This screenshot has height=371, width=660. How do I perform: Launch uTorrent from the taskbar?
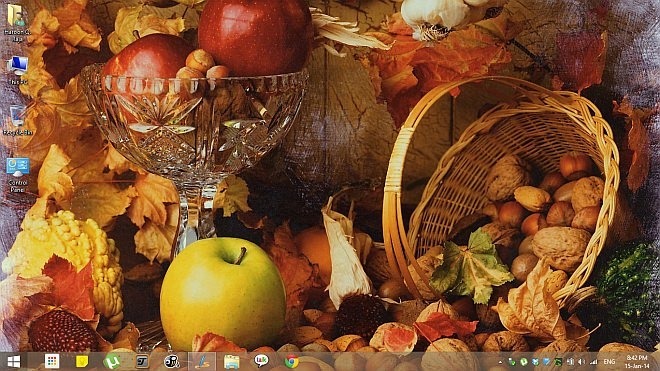pyautogui.click(x=112, y=361)
